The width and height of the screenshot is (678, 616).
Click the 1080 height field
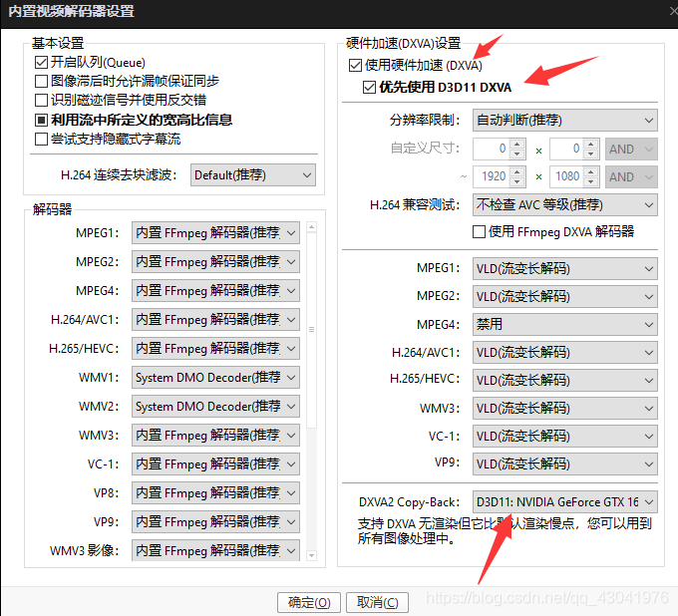pyautogui.click(x=566, y=176)
